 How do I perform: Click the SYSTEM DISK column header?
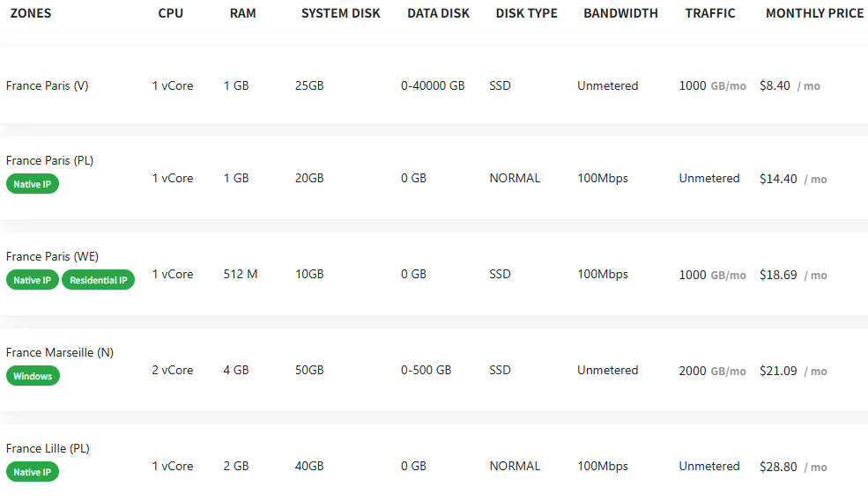tap(340, 13)
